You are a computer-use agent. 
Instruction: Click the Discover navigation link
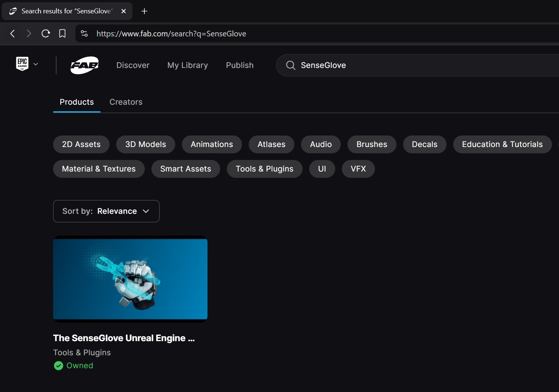point(133,65)
